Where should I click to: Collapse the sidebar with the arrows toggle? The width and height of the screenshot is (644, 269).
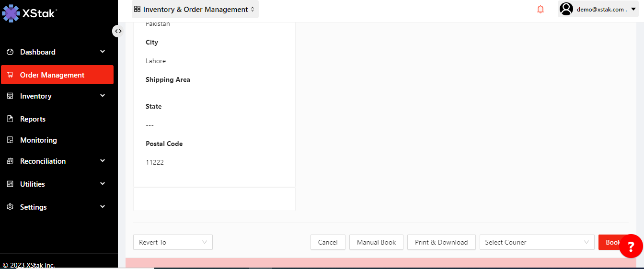coord(118,31)
